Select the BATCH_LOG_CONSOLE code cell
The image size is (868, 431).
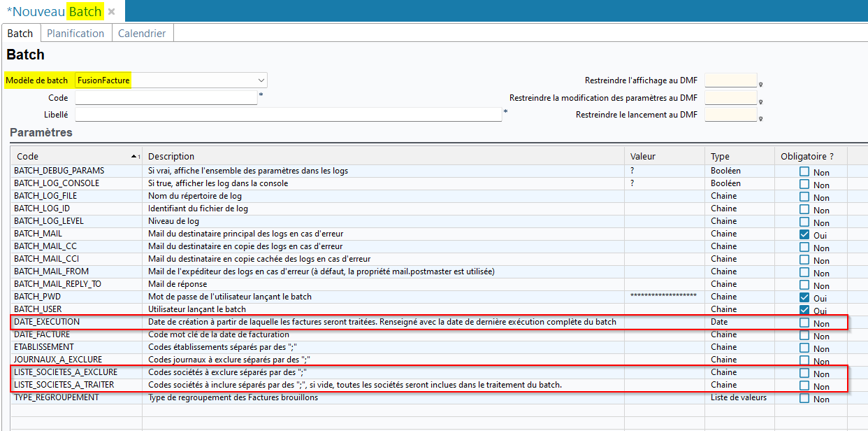point(76,183)
